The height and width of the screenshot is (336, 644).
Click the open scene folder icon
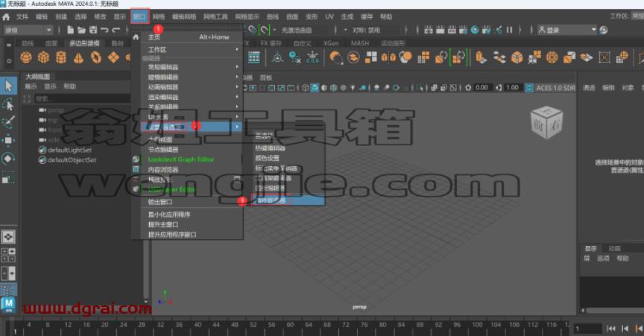[x=82, y=30]
